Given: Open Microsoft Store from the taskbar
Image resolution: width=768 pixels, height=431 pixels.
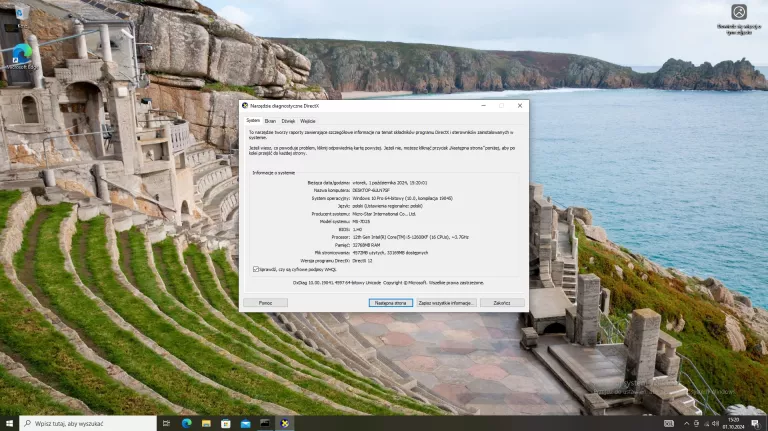Looking at the screenshot, I should [226, 423].
